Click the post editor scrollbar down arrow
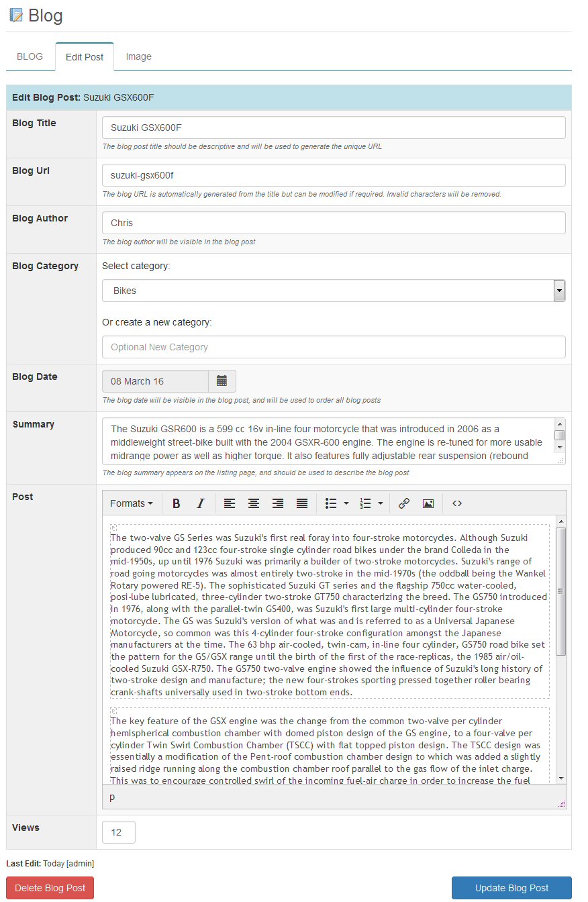 coord(561,778)
